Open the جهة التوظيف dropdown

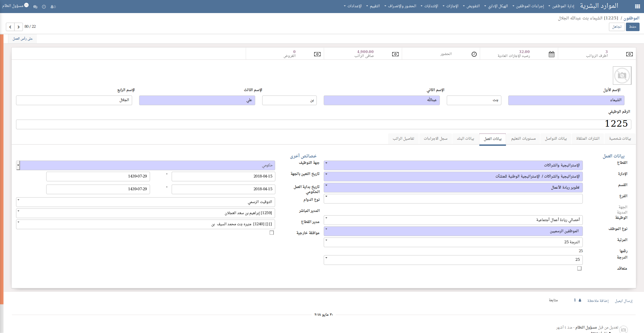click(18, 165)
